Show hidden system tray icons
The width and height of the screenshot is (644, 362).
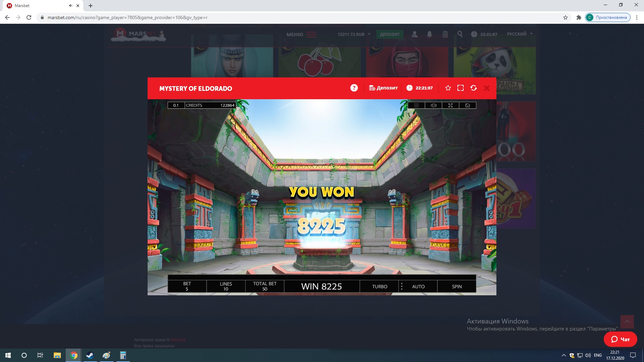click(563, 355)
